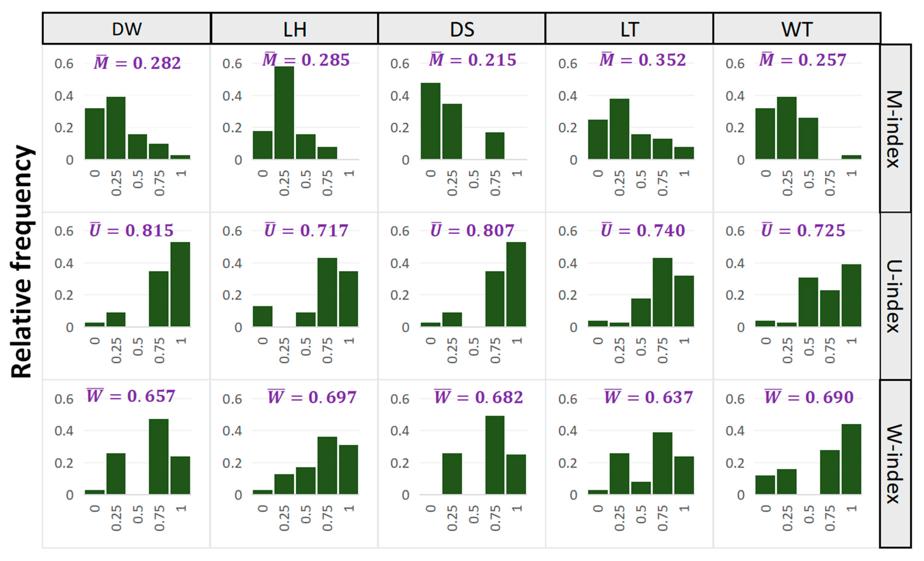Viewport: 924px width, 561px height.
Task: Click the Ū = 0.725 mean label
Action: tap(803, 230)
